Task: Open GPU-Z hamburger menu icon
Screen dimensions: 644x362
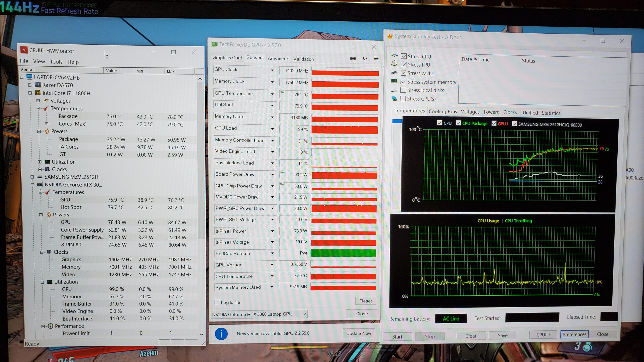Action: pos(376,59)
